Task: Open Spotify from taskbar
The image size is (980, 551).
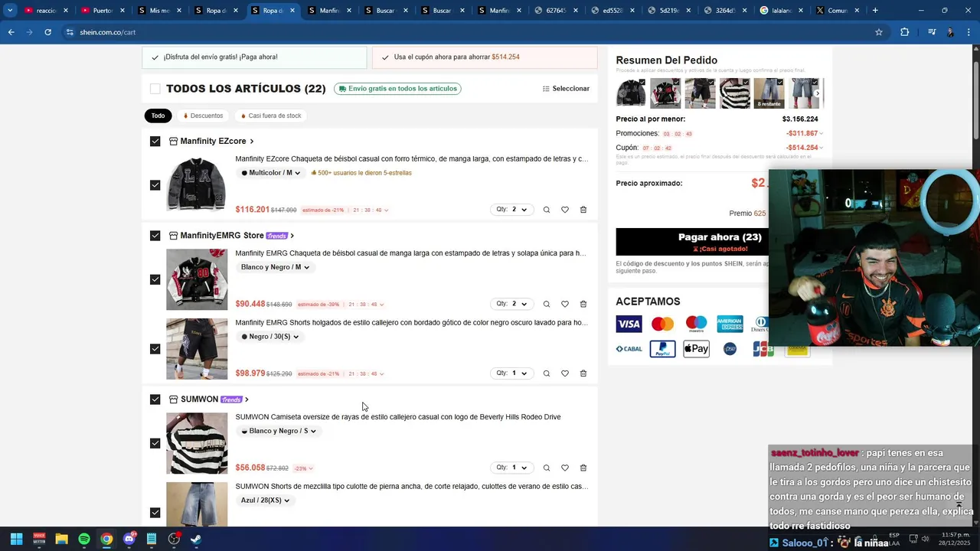Action: coord(84,539)
